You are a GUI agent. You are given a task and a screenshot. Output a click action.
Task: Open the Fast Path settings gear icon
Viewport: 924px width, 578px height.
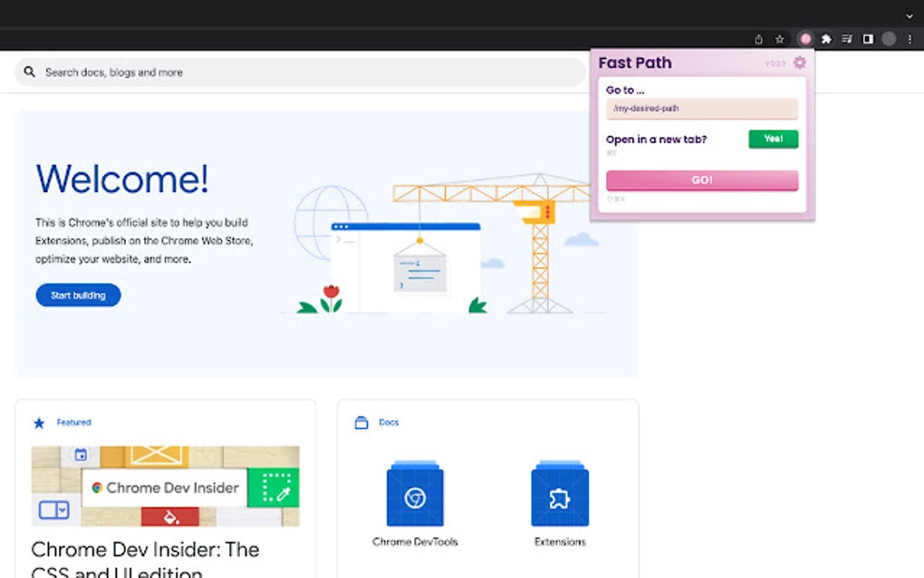tap(799, 63)
